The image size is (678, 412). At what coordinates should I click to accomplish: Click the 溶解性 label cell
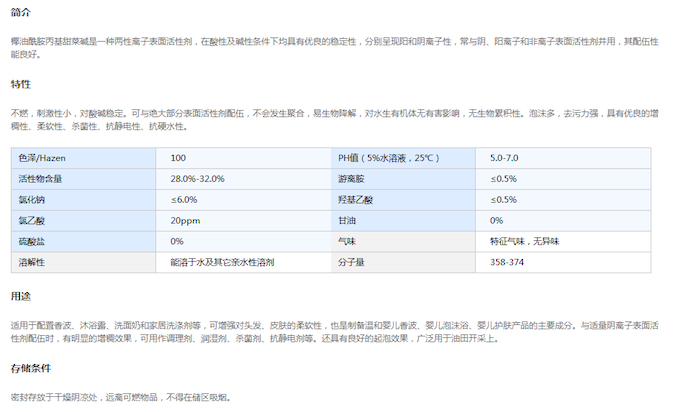[x=83, y=262]
